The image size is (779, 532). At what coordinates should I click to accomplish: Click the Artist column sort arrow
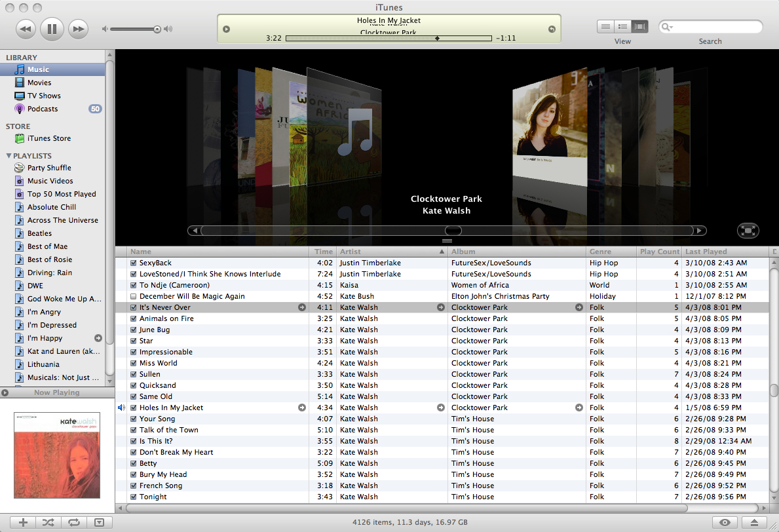point(442,252)
